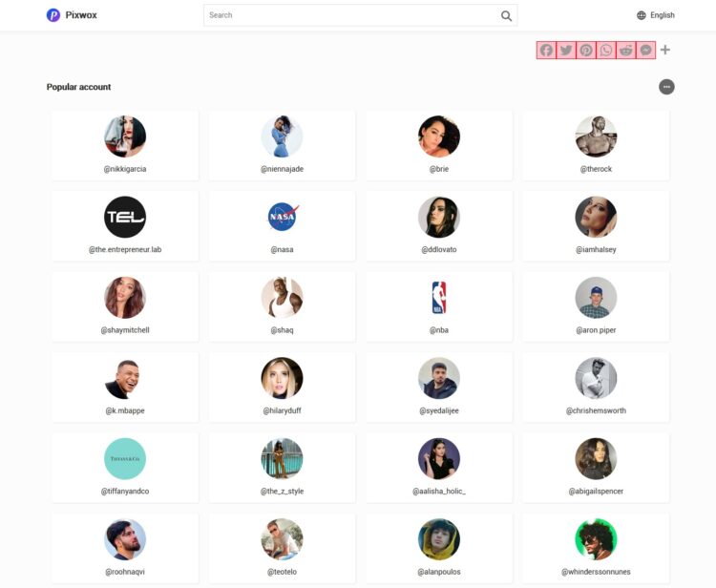The image size is (716, 588).
Task: Click the Pixwox logo
Action: [x=72, y=15]
